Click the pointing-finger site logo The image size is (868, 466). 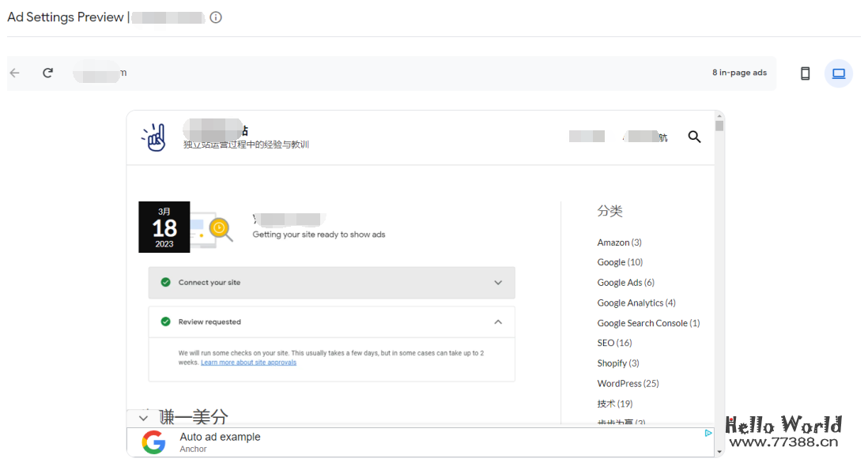coord(154,136)
